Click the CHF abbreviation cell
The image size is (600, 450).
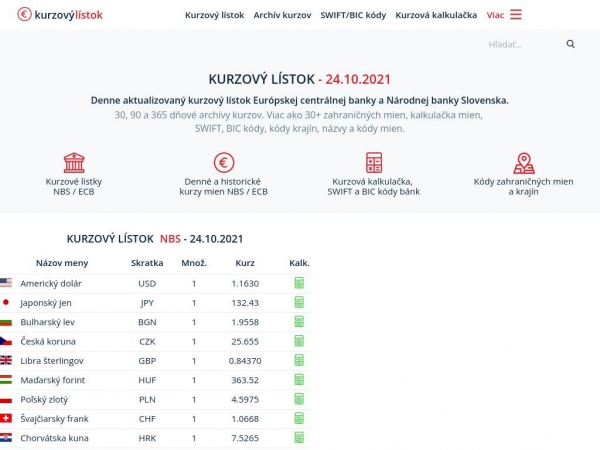[147, 419]
